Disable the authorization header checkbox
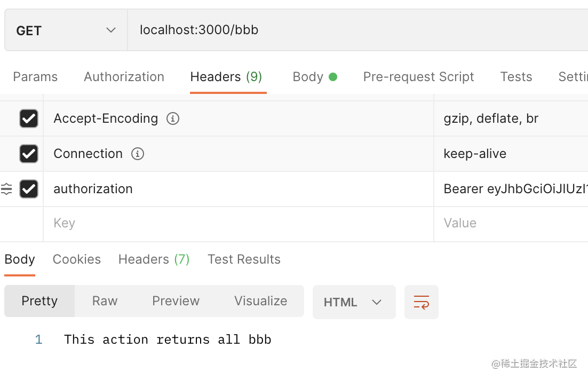The image size is (588, 380). [x=29, y=189]
